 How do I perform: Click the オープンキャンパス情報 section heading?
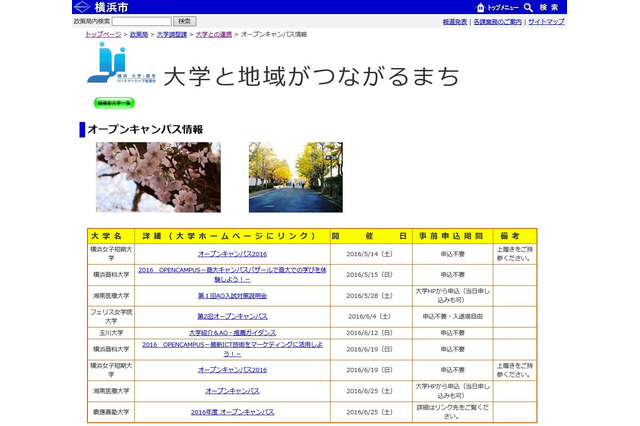(x=145, y=129)
